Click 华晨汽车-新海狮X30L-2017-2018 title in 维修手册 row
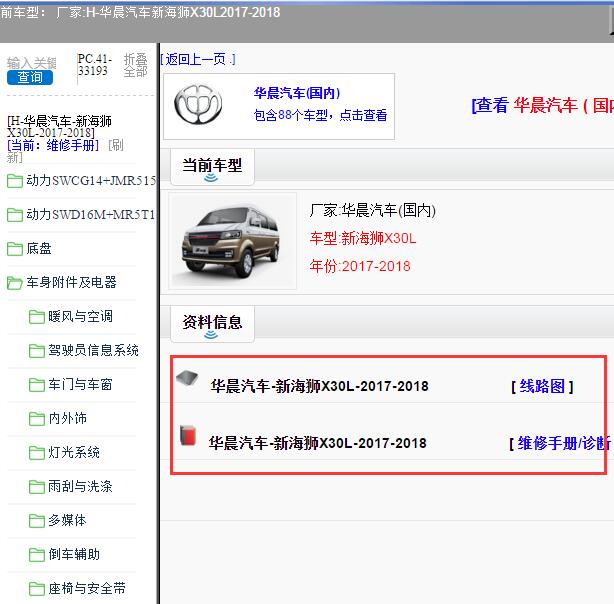Viewport: 614px width, 604px height. pyautogui.click(x=318, y=443)
